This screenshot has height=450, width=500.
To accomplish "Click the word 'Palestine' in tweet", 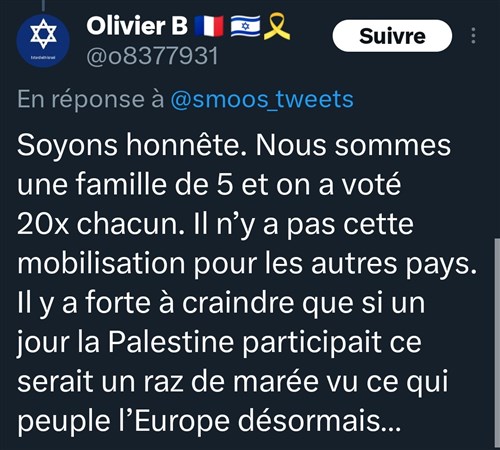I will (x=171, y=342).
